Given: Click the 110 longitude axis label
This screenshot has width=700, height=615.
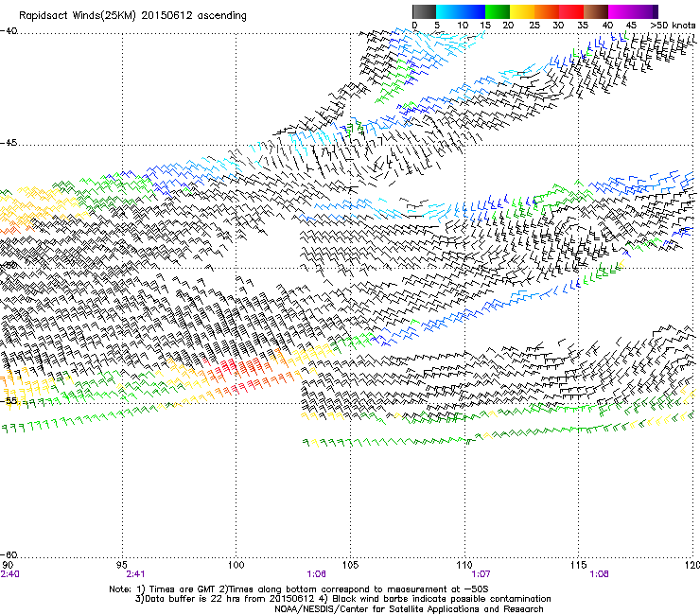Looking at the screenshot, I should tap(464, 565).
